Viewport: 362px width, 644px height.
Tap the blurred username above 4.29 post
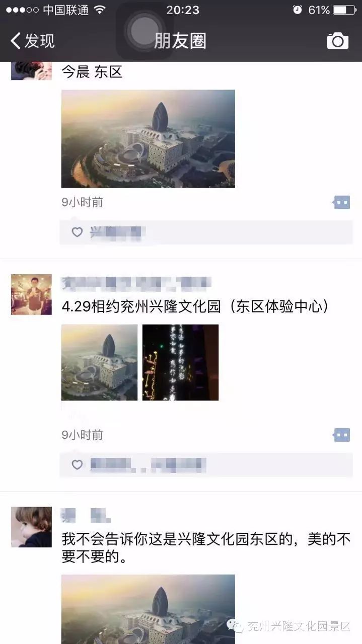tap(136, 284)
